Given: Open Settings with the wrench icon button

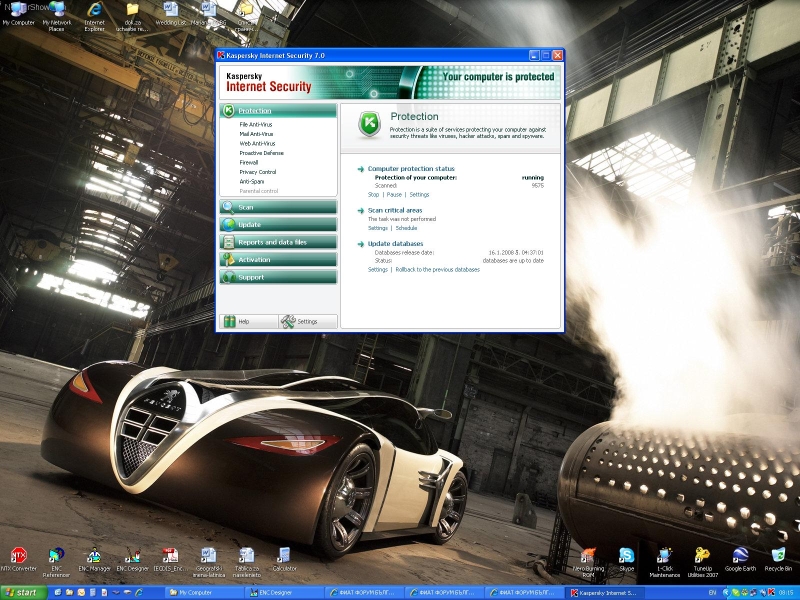Looking at the screenshot, I should (x=308, y=321).
